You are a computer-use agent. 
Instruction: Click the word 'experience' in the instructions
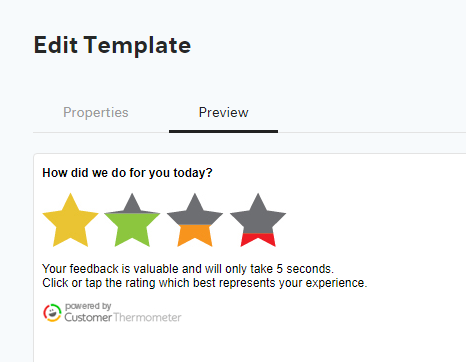click(x=336, y=283)
